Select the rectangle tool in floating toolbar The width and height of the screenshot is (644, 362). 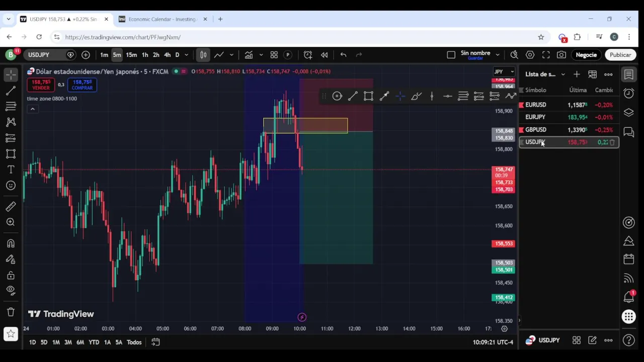tap(368, 96)
